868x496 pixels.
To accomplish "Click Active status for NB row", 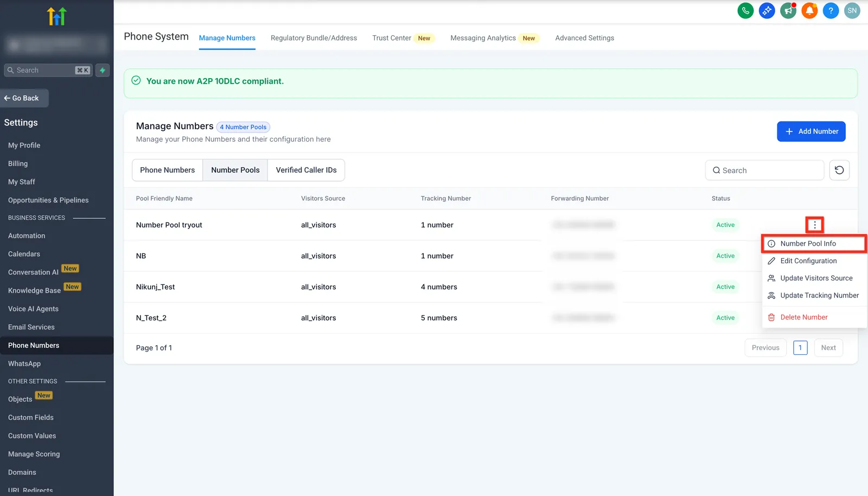I will click(x=725, y=256).
